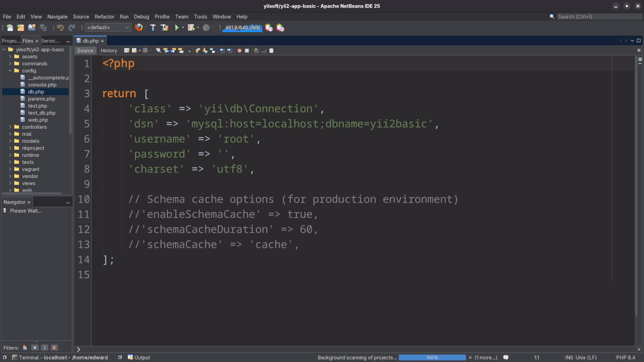644x362 pixels.
Task: Click the first profiler snapshot icon
Action: [269, 28]
